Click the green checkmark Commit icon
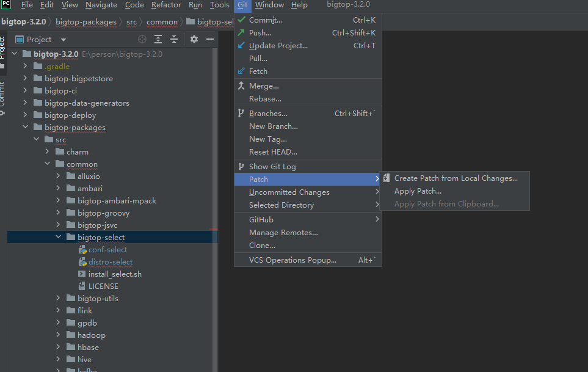This screenshot has height=372, width=588. (242, 20)
